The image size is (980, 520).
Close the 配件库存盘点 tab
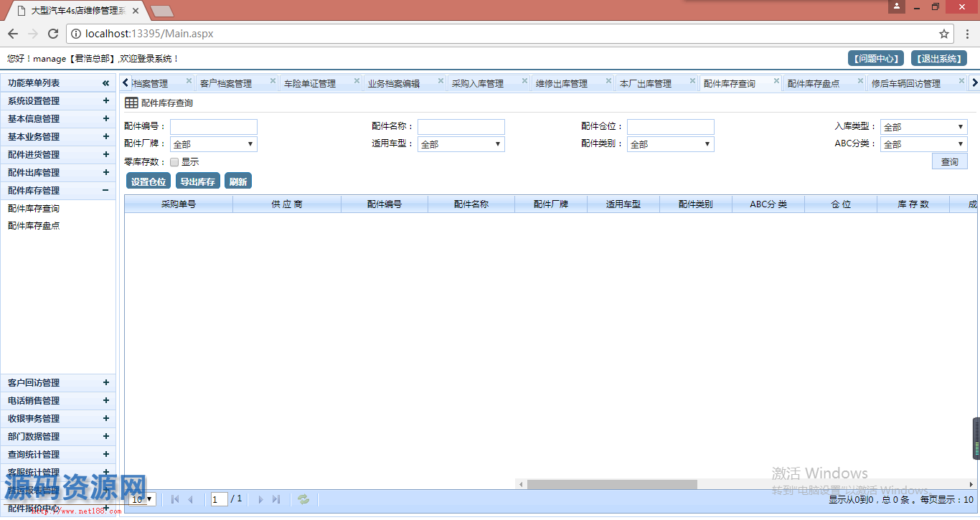860,81
